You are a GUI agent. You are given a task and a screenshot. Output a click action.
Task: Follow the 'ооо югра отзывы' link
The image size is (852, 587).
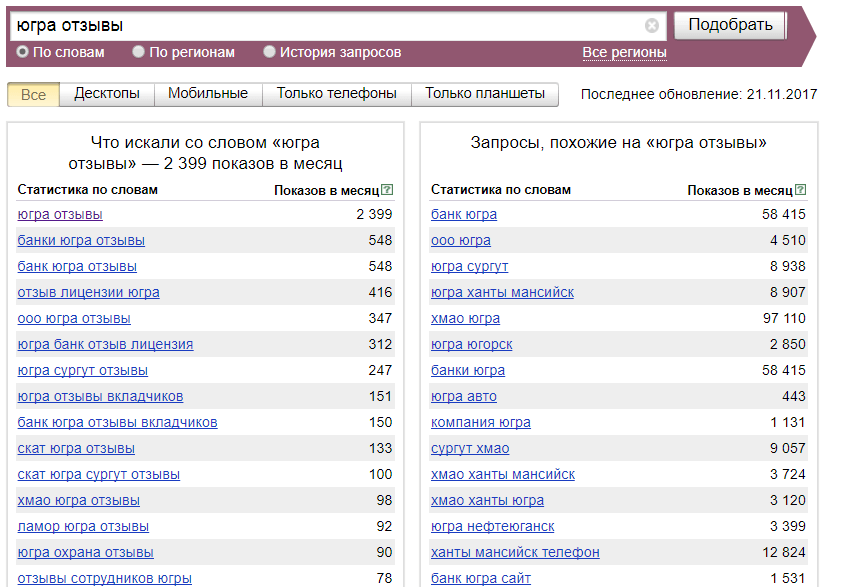74,319
